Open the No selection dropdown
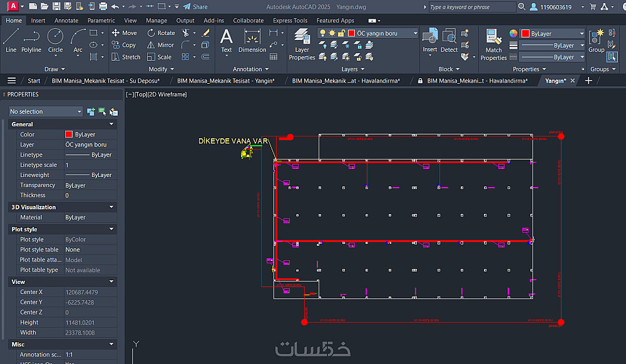Image resolution: width=626 pixels, height=364 pixels. pyautogui.click(x=46, y=111)
